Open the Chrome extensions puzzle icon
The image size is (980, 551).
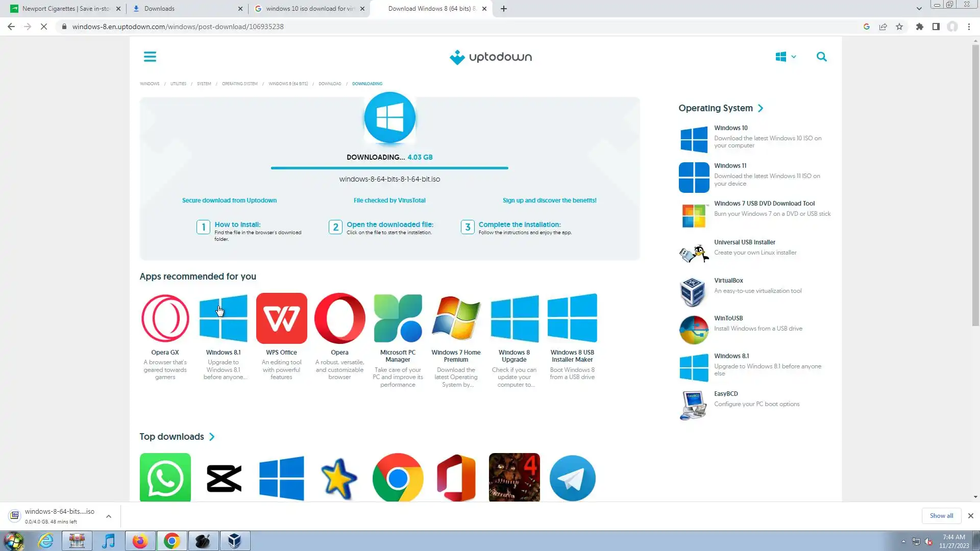(x=919, y=27)
